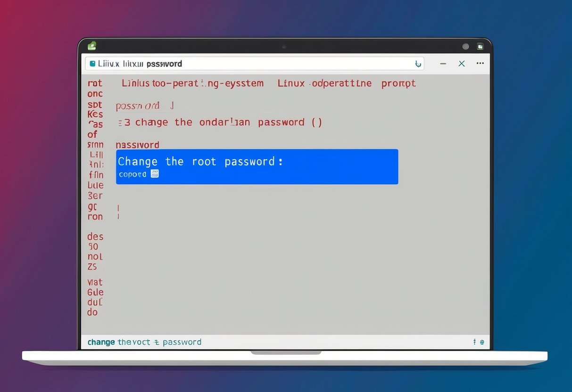Open the three-dot more options menu
This screenshot has height=392, width=572.
pyautogui.click(x=480, y=63)
